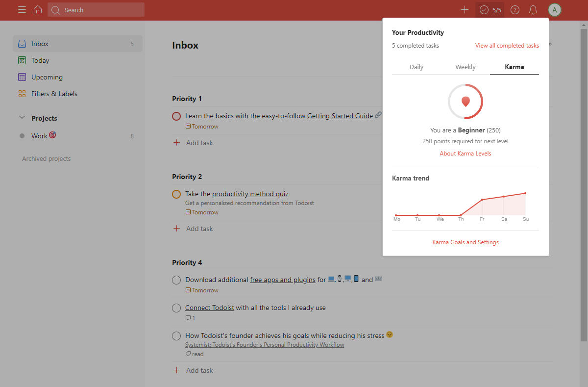The height and width of the screenshot is (387, 588).
Task: Click comment count on Connect Todoist
Action: pyautogui.click(x=190, y=318)
